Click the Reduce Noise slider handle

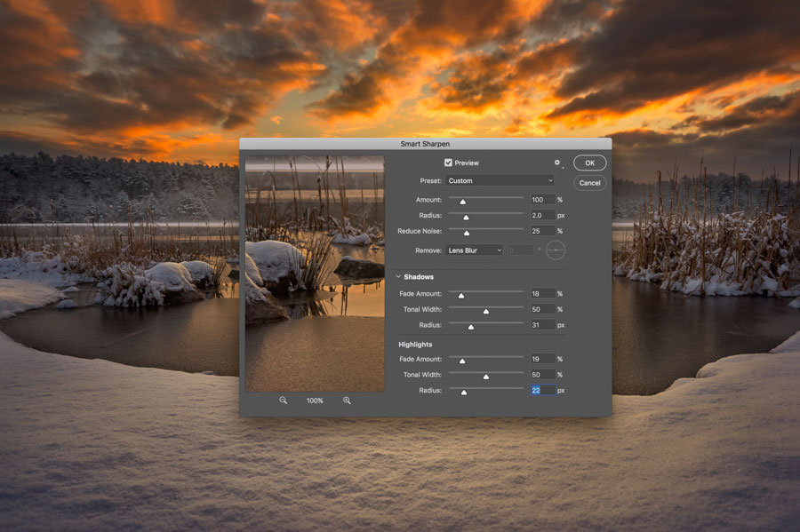click(x=467, y=233)
